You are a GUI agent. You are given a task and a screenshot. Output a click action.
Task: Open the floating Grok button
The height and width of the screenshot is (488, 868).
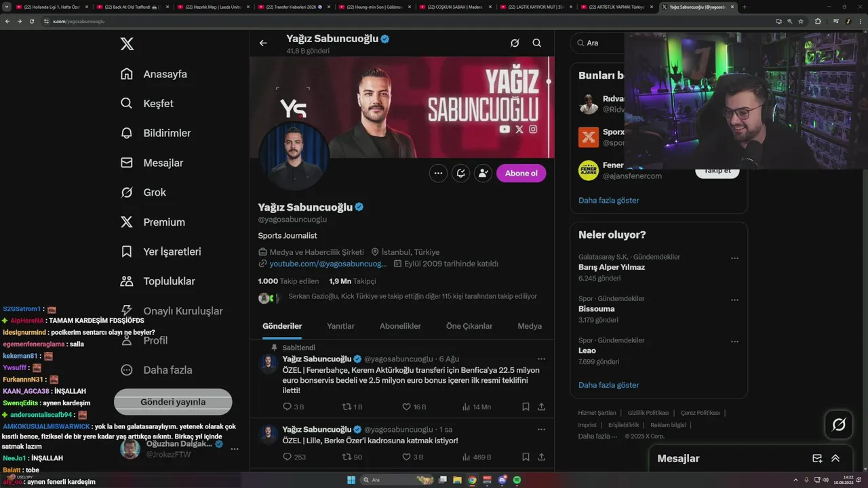click(x=839, y=424)
